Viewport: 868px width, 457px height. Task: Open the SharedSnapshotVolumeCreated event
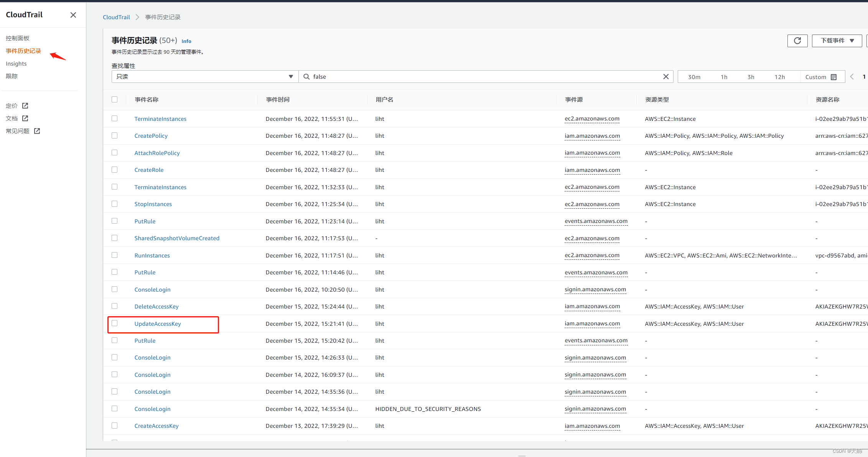[177, 238]
